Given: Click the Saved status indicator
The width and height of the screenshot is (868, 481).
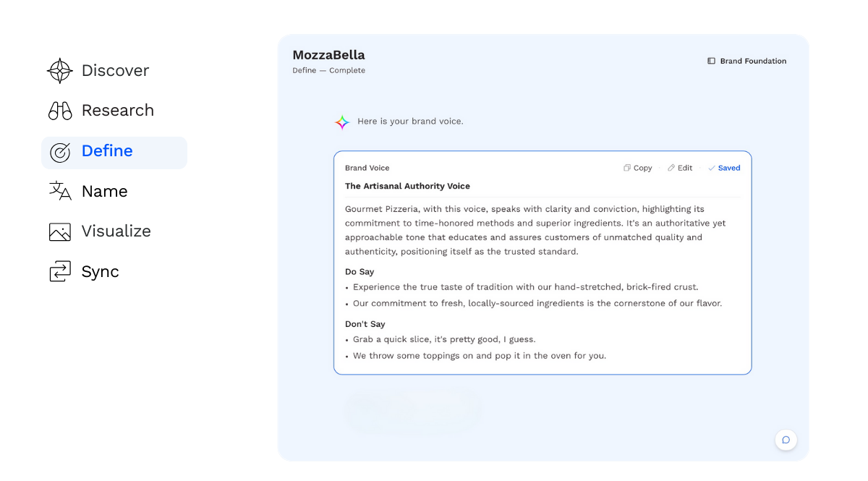Looking at the screenshot, I should tap(724, 168).
